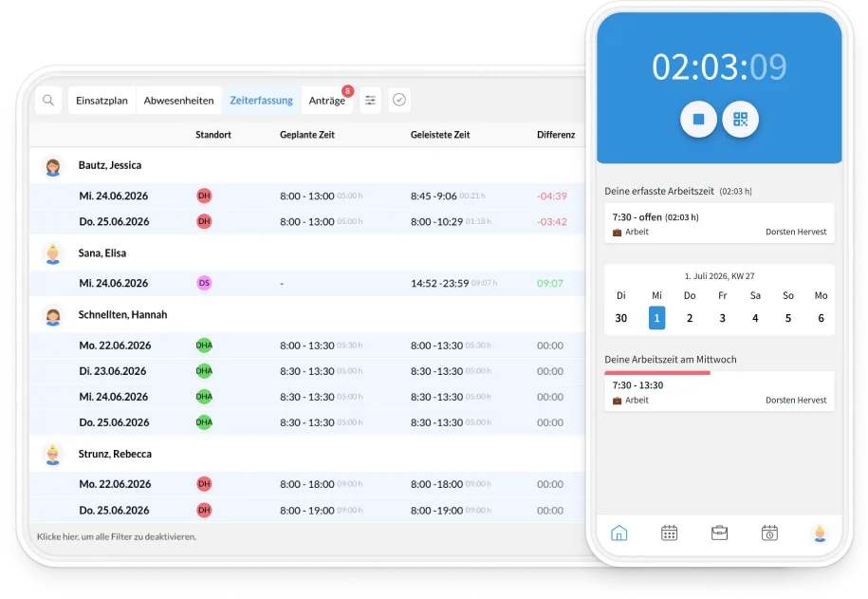Select Thursday 2 in the week calendar
The height and width of the screenshot is (599, 868).
coord(690,318)
